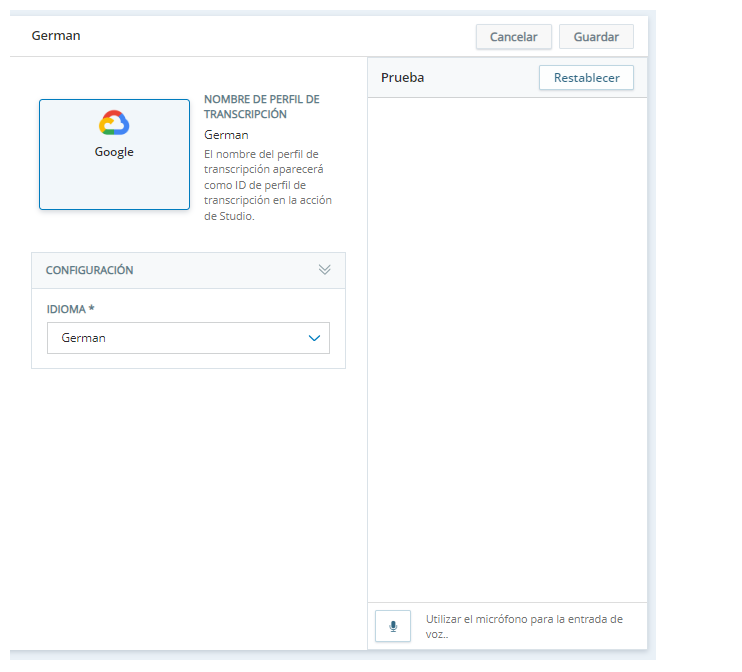Image resolution: width=742 pixels, height=672 pixels.
Task: Click the Google Cloud logo icon
Action: pos(114,123)
